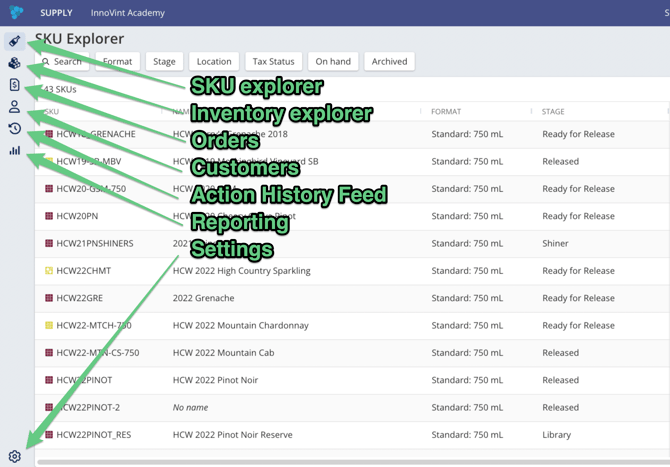Viewport: 670px width, 467px height.
Task: Open the Location filter
Action: tap(214, 62)
